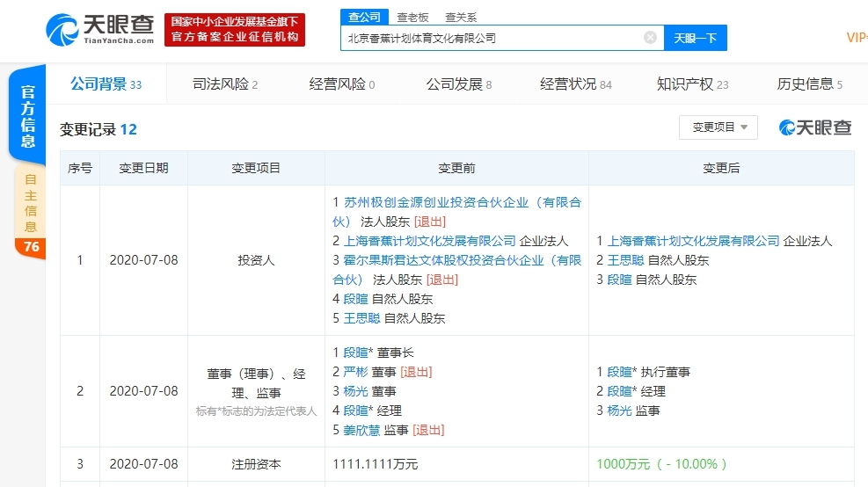Click the government-backed credit agency red banner
Screen dimensions: 868x487
pos(234,29)
